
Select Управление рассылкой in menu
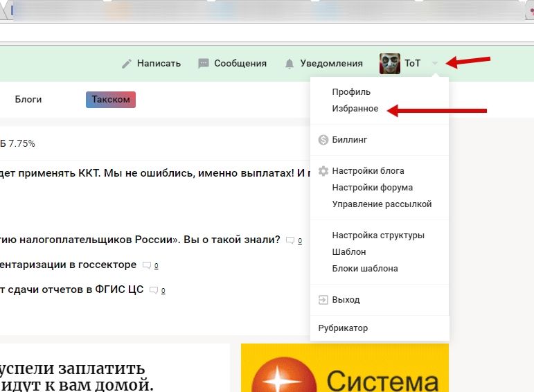click(x=382, y=204)
